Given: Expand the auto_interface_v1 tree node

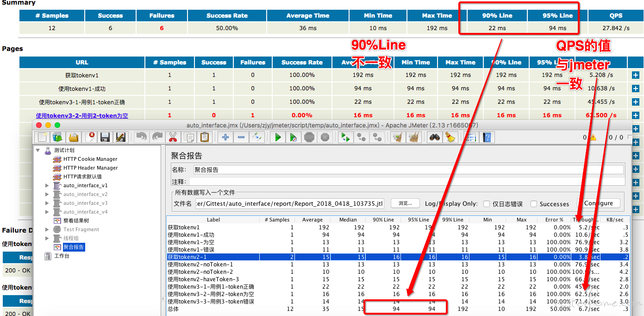Looking at the screenshot, I should point(47,185).
